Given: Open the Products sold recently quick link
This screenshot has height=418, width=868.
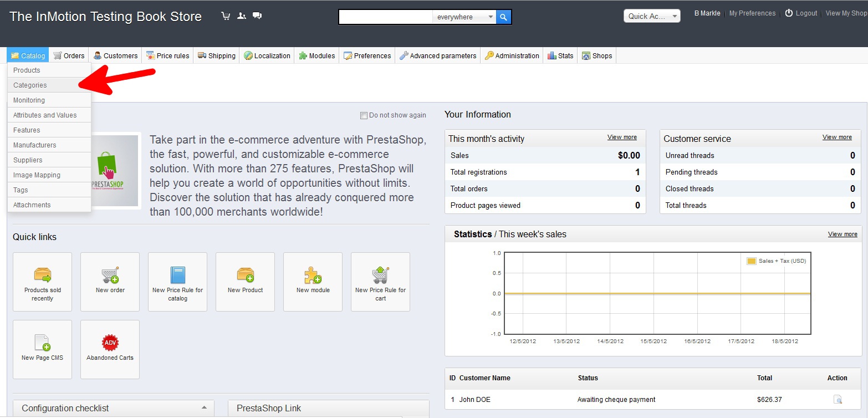Looking at the screenshot, I should 42,282.
